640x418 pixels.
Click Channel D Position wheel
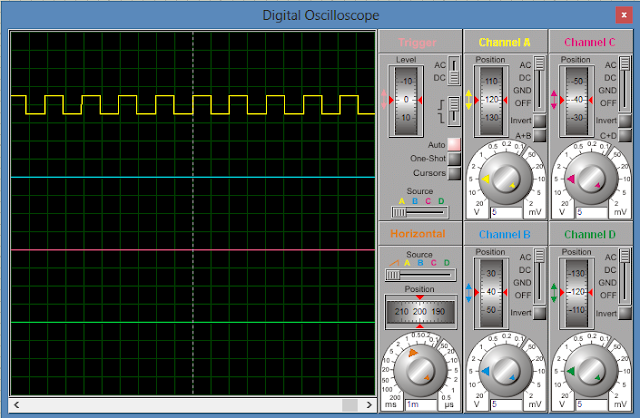tap(577, 293)
